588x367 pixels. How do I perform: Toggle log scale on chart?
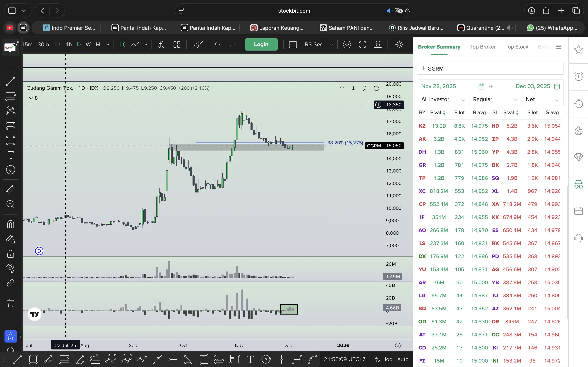(x=388, y=359)
